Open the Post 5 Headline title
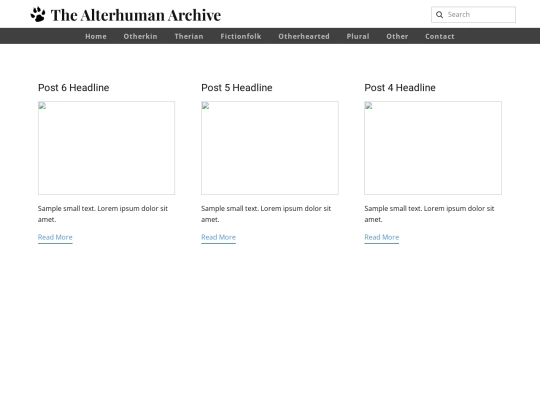The image size is (540, 405). (x=237, y=87)
